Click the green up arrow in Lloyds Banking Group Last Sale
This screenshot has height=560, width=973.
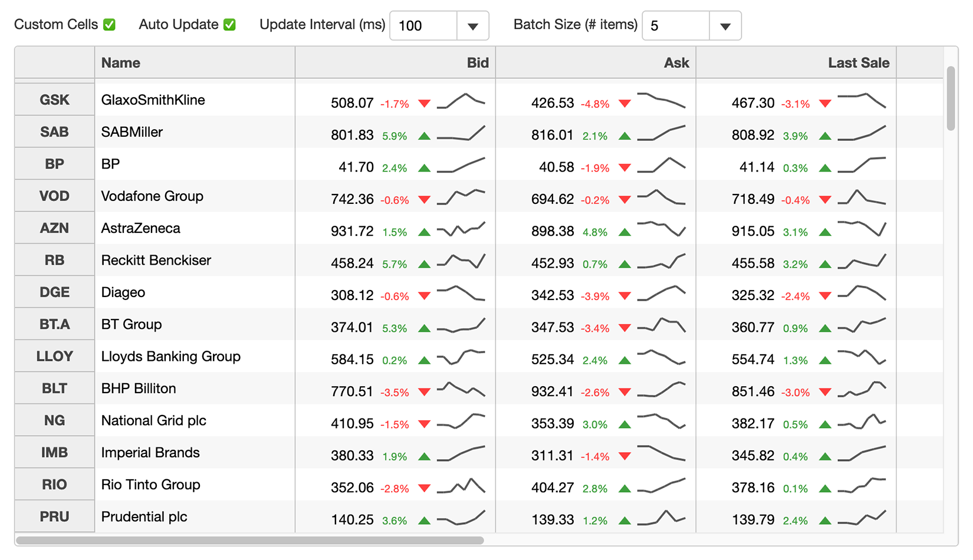(825, 360)
